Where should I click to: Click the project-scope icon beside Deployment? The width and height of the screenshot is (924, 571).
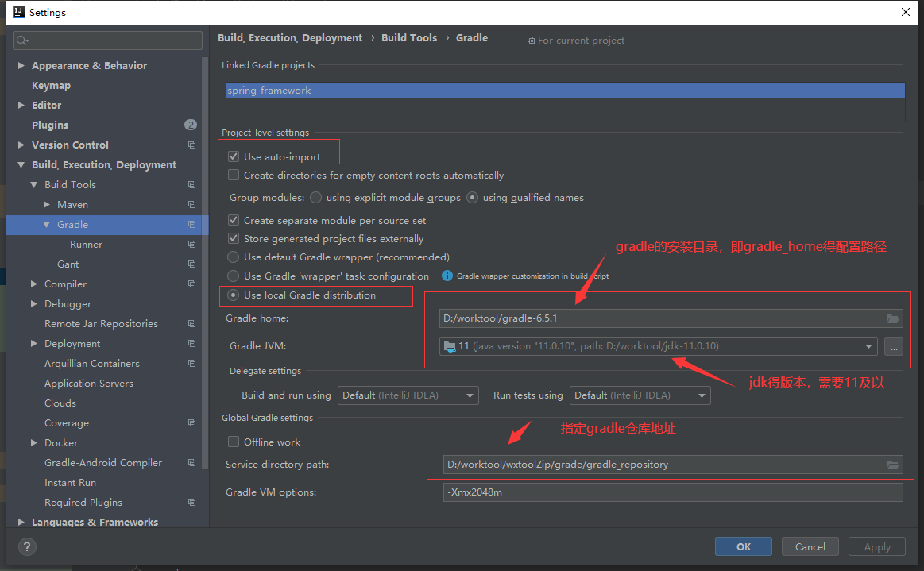point(191,344)
